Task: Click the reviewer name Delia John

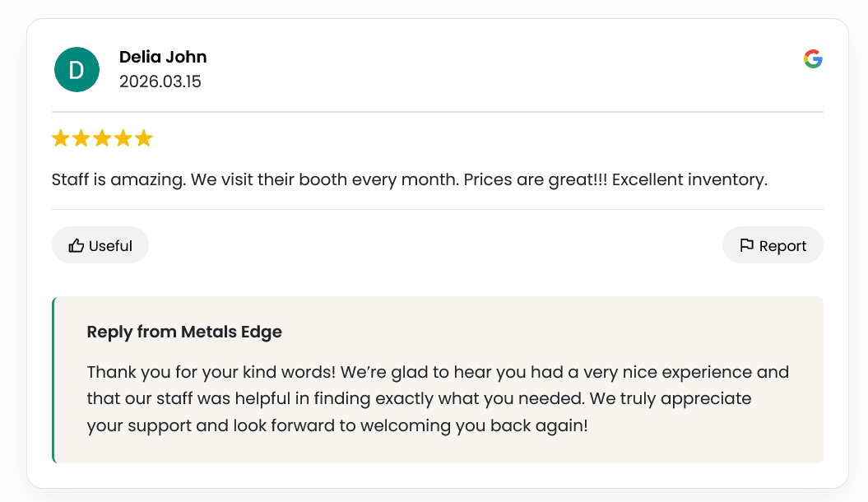Action: 163,57
